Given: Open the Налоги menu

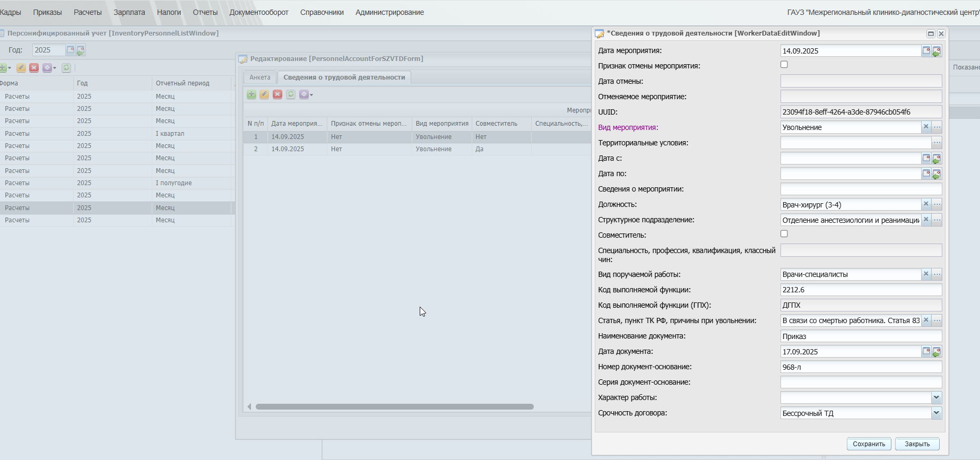Looking at the screenshot, I should (x=169, y=12).
